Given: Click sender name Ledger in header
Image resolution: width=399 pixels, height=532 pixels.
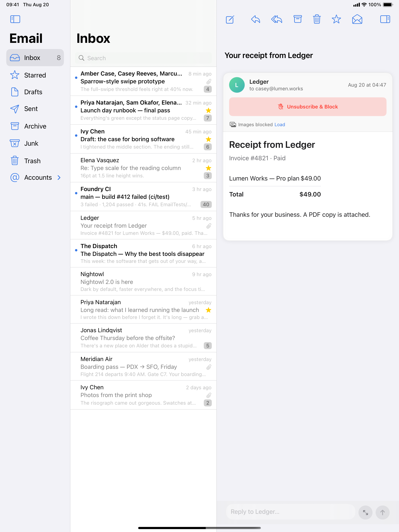Looking at the screenshot, I should 259,82.
